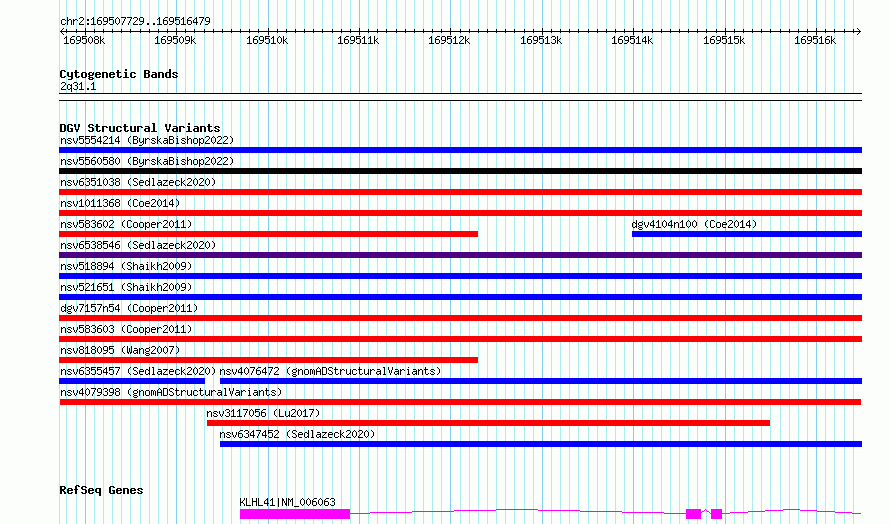Select the red bar under dgv7157n54
The image size is (890, 524).
[x=460, y=318]
